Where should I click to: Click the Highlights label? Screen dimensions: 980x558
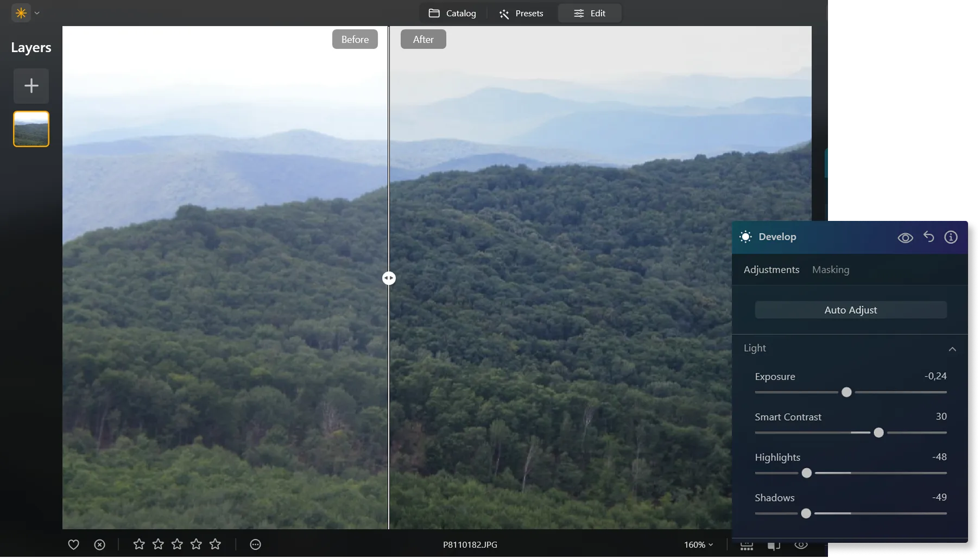777,458
